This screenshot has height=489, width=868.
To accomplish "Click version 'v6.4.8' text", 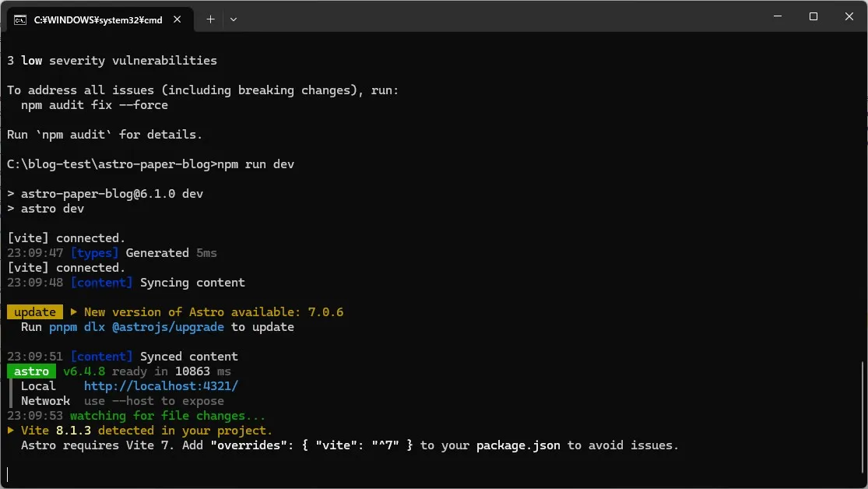I will click(84, 371).
